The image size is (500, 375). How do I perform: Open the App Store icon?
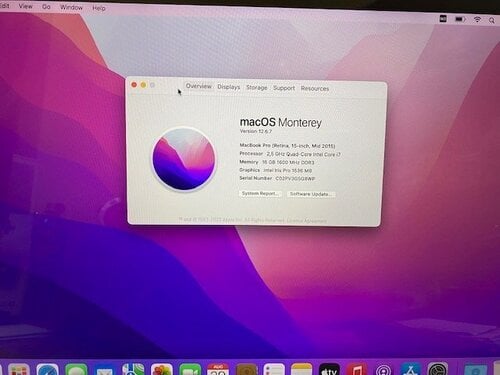[x=411, y=370]
